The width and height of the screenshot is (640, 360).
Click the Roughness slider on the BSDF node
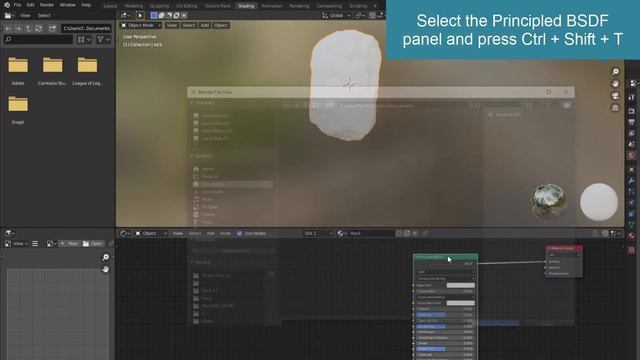click(444, 326)
